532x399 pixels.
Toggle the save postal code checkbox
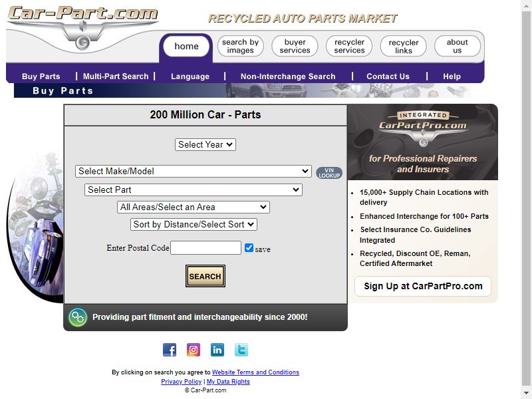click(x=249, y=247)
